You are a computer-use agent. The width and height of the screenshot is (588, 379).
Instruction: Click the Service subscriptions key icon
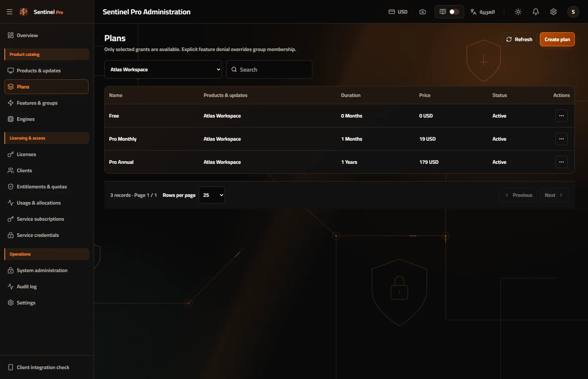[11, 219]
